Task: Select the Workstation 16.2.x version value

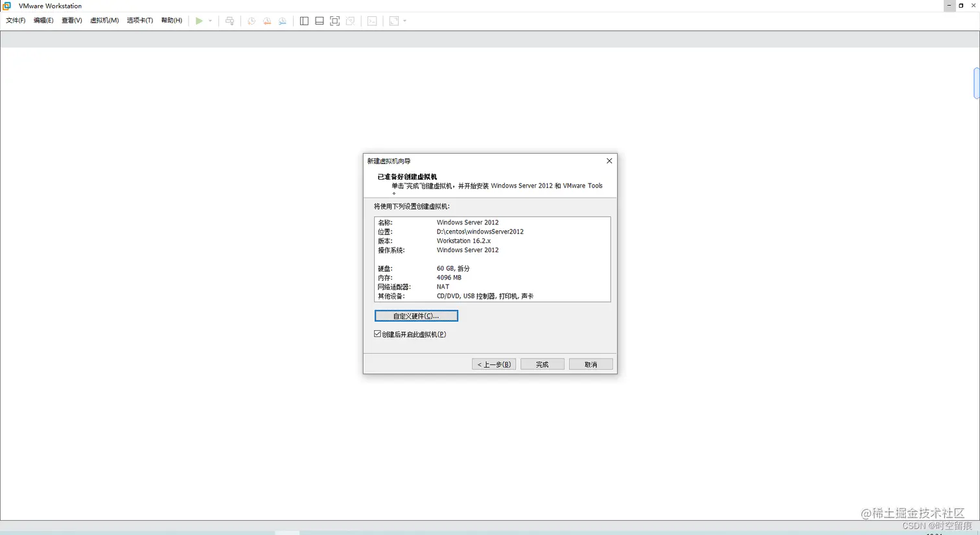Action: pos(463,241)
